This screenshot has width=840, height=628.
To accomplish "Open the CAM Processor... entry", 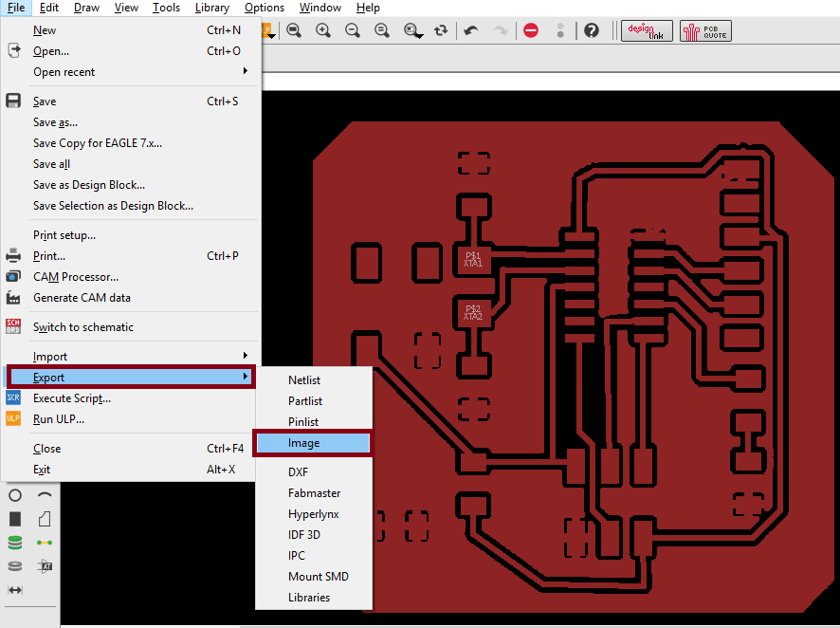I will click(131, 277).
